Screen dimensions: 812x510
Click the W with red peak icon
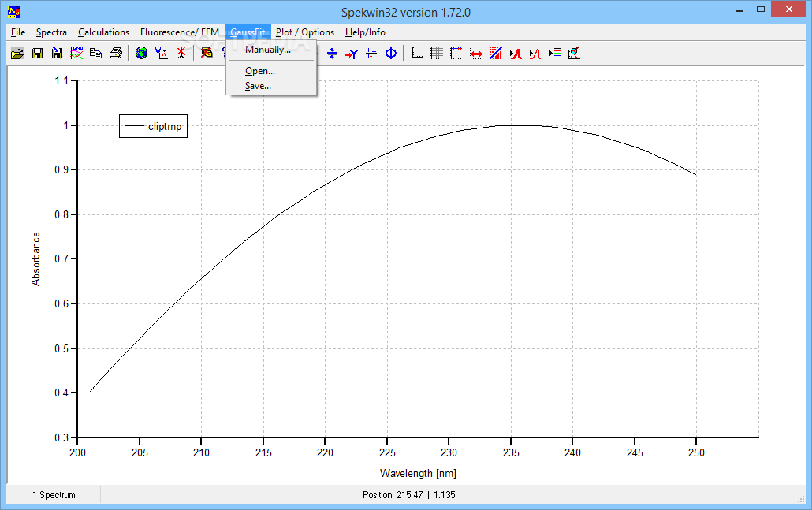pos(161,53)
